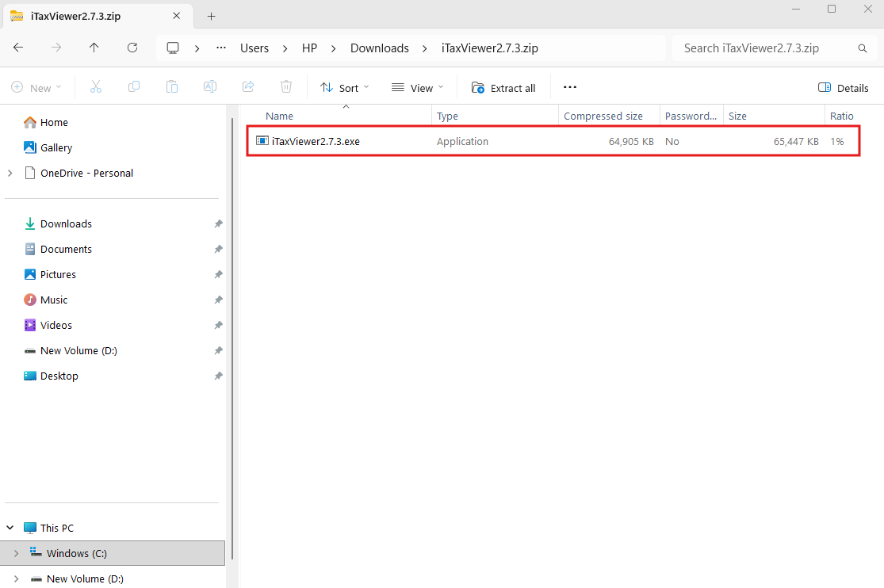Open the Sort dropdown menu

(345, 88)
